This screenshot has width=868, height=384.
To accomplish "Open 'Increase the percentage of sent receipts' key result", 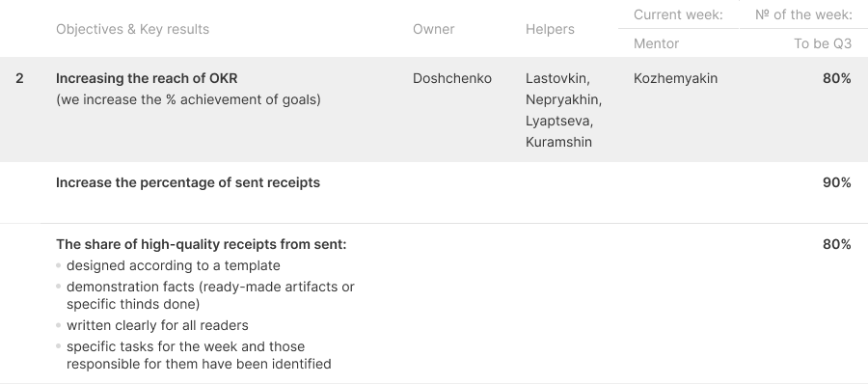I will 188,183.
